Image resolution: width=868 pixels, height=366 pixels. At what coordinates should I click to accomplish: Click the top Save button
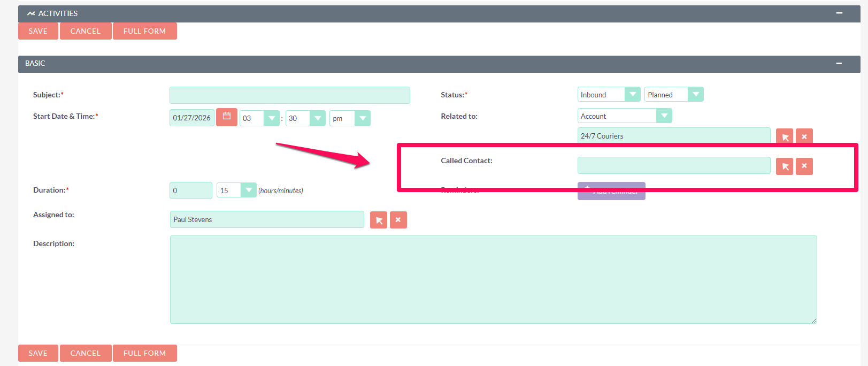point(38,31)
